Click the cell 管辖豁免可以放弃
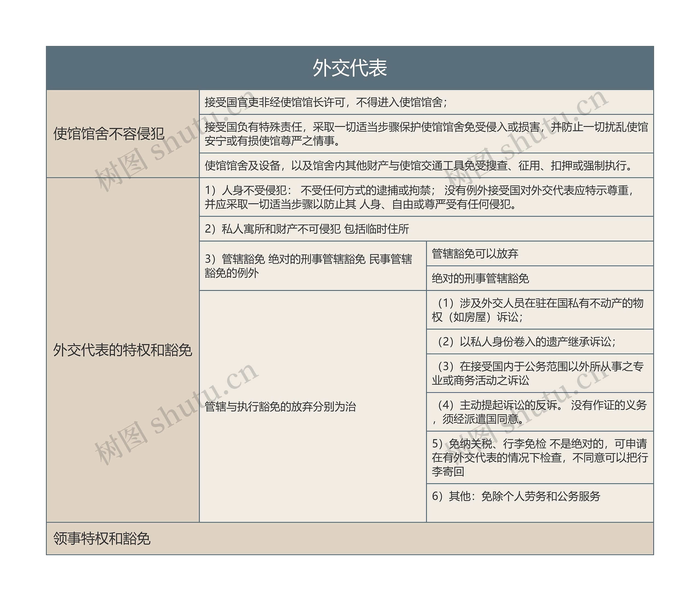 540,254
